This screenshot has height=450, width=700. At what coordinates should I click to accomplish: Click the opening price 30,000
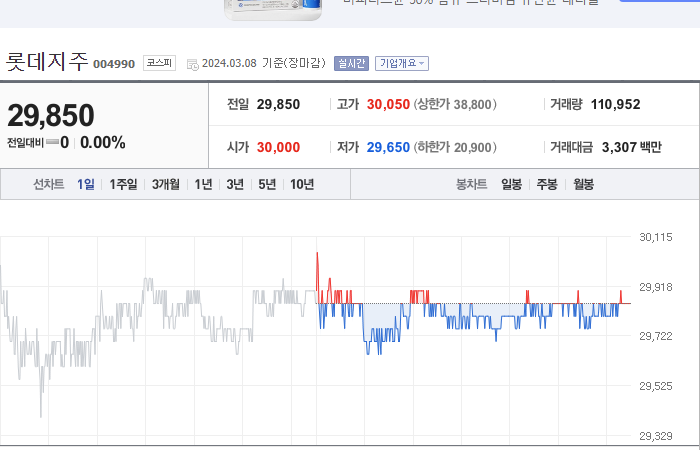(x=279, y=147)
